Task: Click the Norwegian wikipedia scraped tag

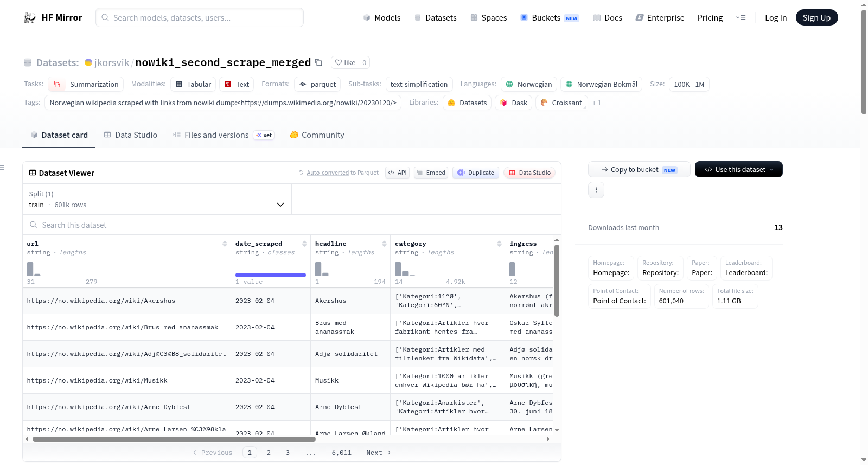Action: point(223,103)
